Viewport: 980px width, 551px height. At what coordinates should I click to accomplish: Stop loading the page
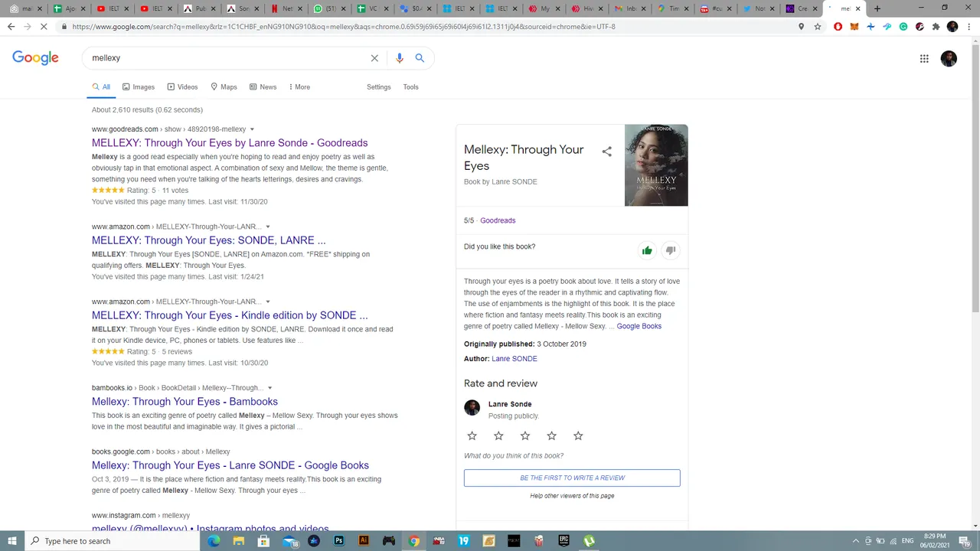(x=44, y=26)
